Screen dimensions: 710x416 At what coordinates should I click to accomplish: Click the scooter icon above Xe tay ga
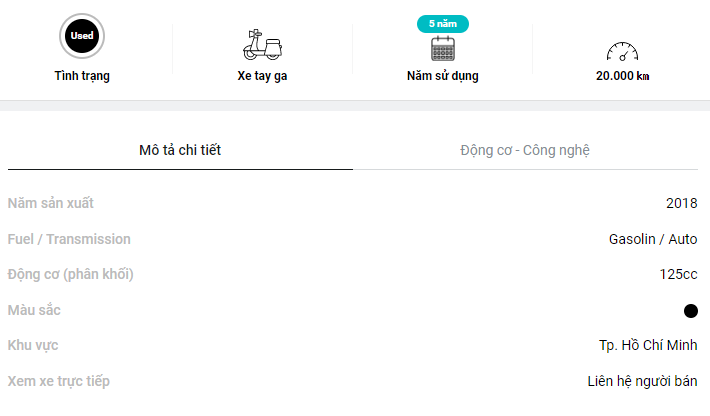coord(263,44)
